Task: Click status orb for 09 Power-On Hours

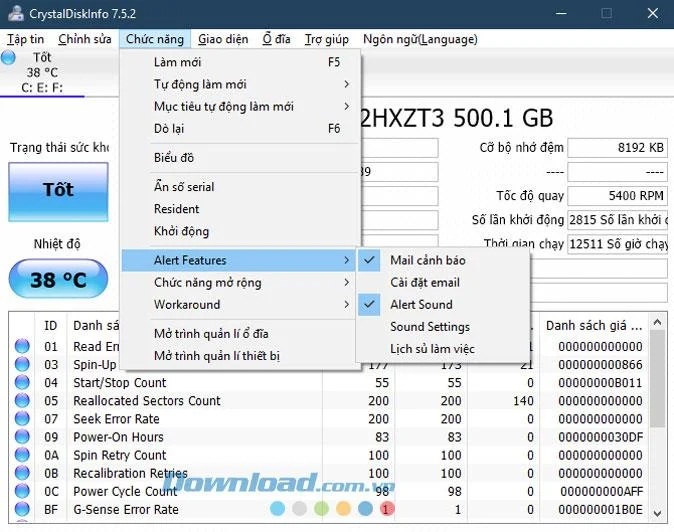Action: (22, 437)
